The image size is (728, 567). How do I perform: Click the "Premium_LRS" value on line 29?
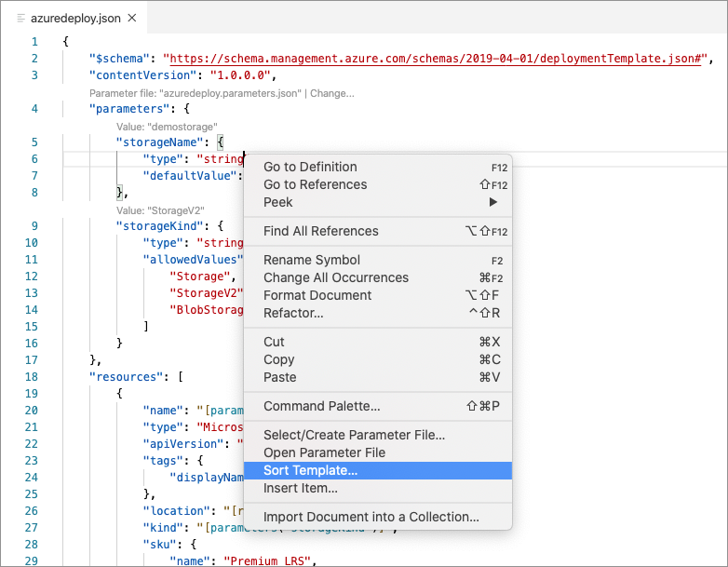click(267, 561)
